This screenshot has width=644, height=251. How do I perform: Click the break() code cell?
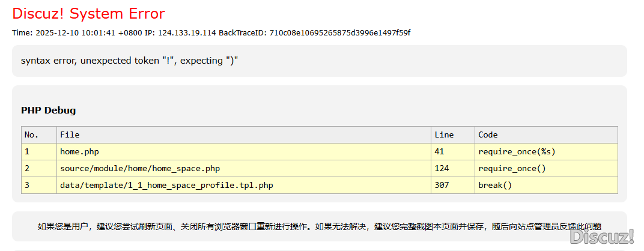coord(495,186)
